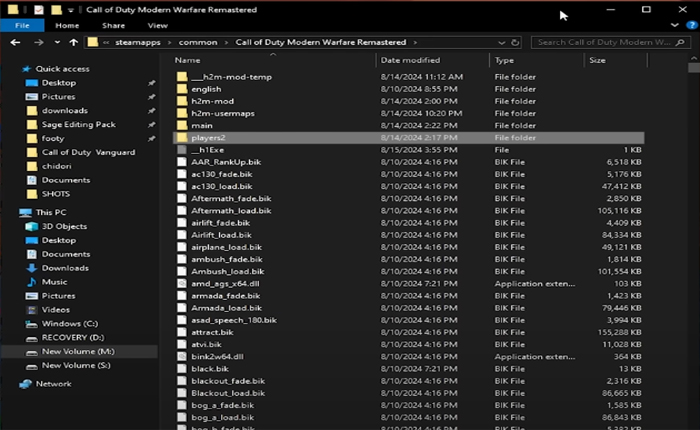Refresh the current folder view
Image resolution: width=700 pixels, height=430 pixels.
[x=515, y=42]
